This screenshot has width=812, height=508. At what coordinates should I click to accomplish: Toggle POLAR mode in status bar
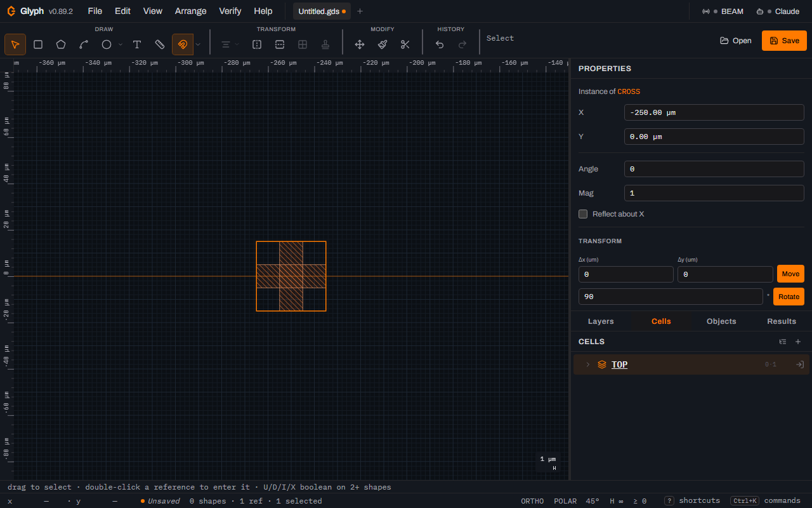pyautogui.click(x=565, y=501)
